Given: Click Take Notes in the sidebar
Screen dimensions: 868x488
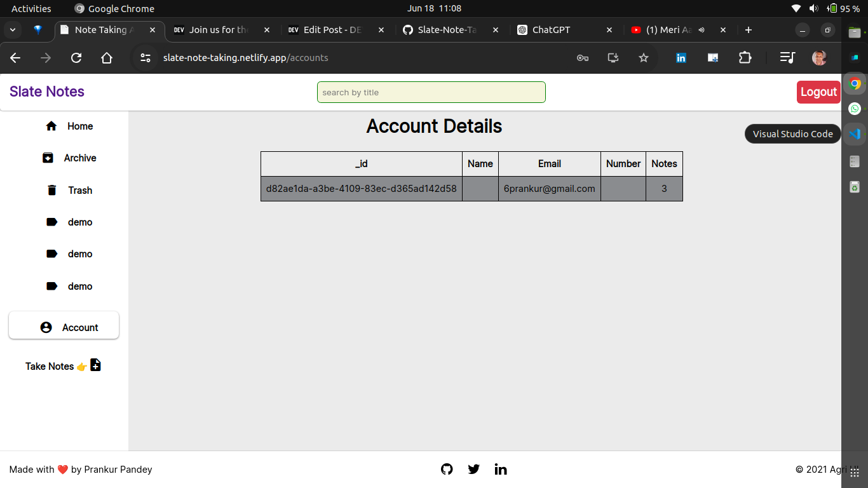Looking at the screenshot, I should tap(50, 366).
